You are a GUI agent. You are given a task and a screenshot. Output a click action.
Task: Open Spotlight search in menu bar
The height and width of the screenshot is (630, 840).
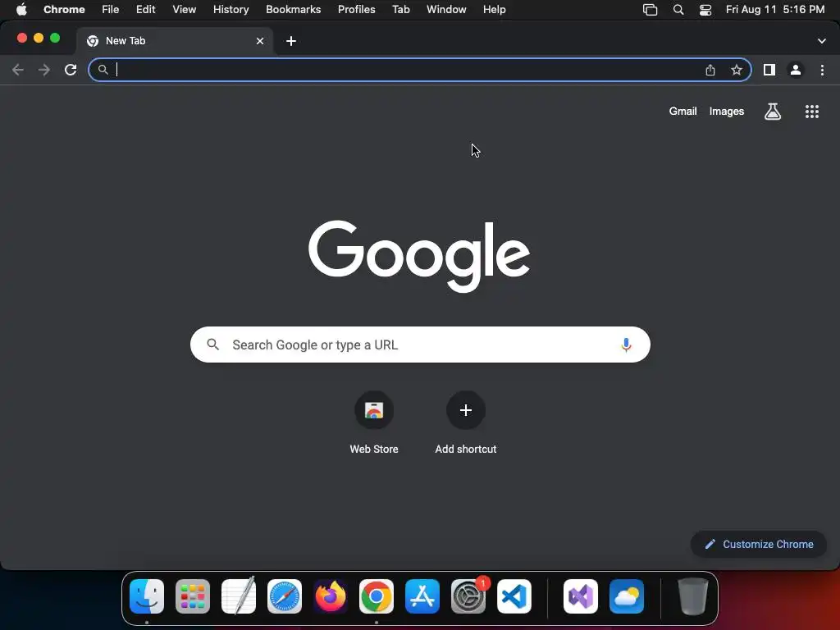point(678,10)
